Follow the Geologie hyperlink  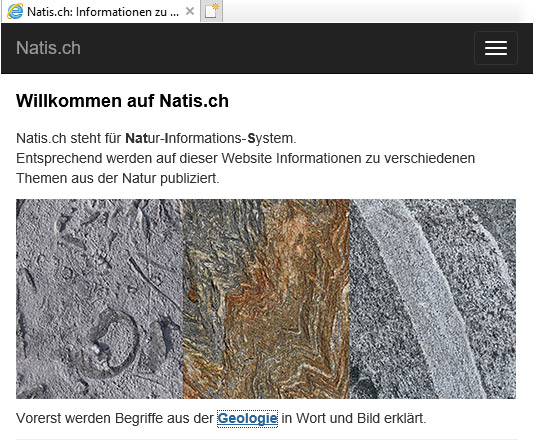(247, 418)
